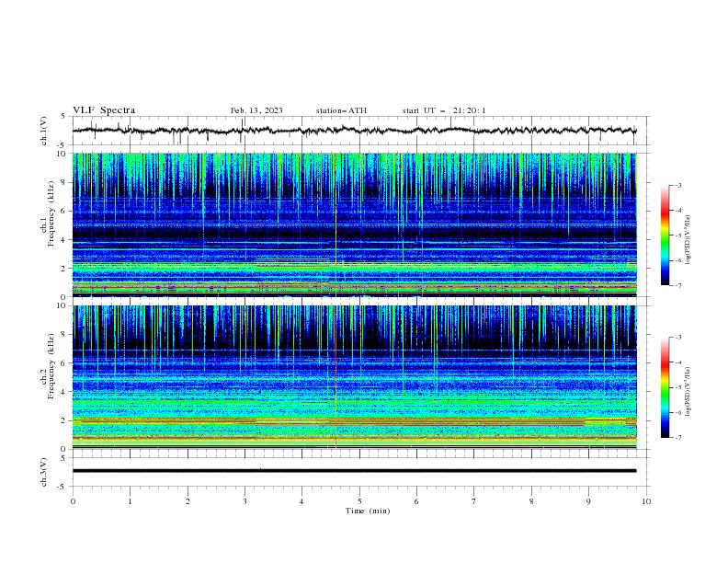Click the '-7' label on ch.1 color scale

pyautogui.click(x=677, y=285)
